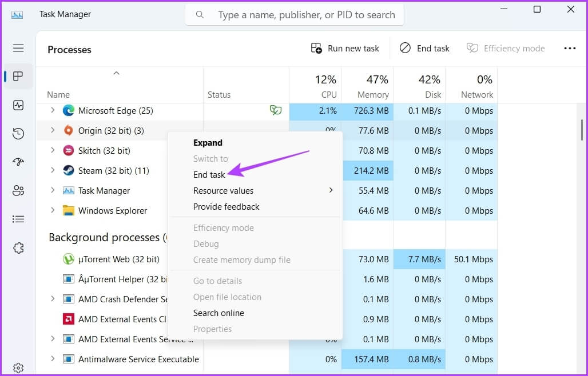This screenshot has width=588, height=376.
Task: Click the 2.1% CPU cell for Edge
Action: (x=315, y=110)
